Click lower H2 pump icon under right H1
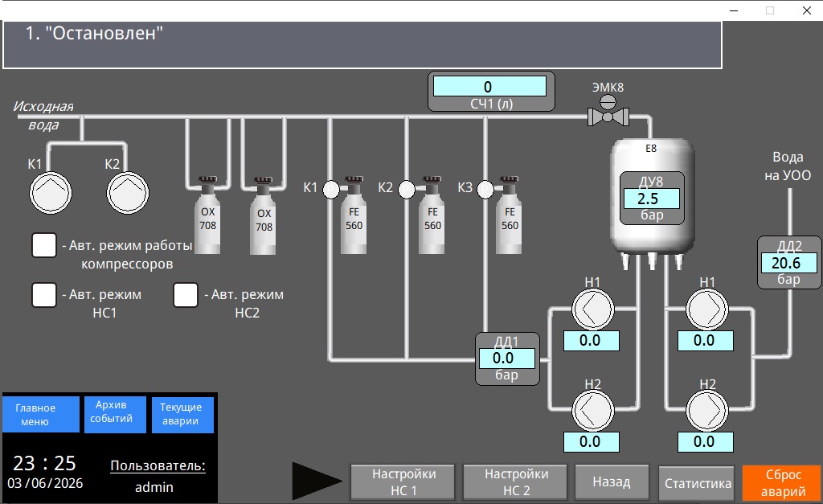The image size is (823, 504). click(x=707, y=411)
